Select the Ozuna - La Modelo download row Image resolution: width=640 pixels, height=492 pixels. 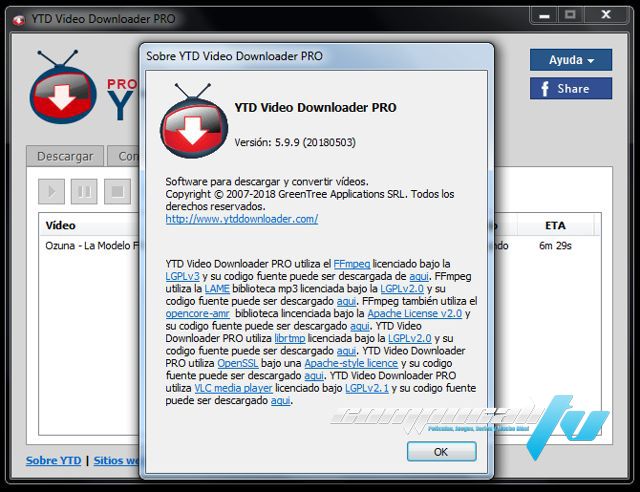[x=92, y=245]
